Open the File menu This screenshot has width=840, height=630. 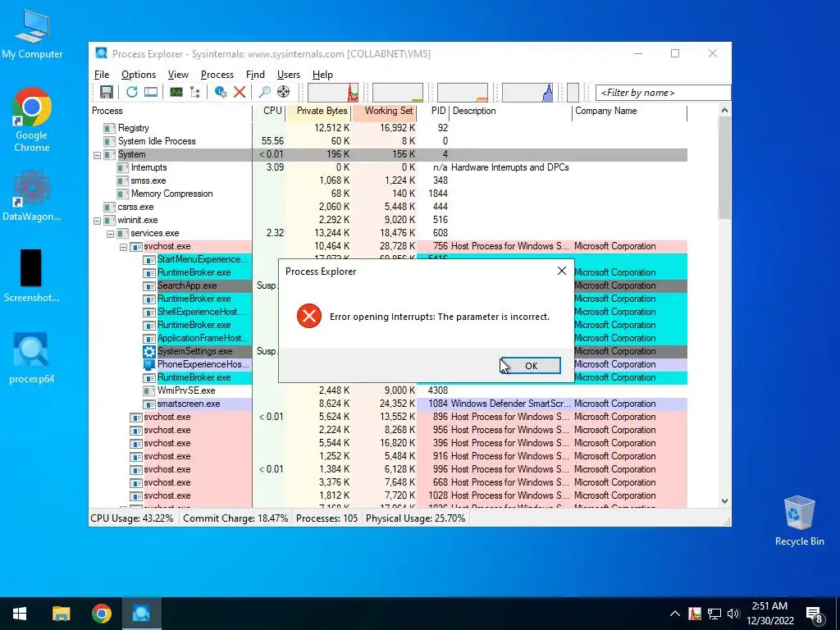tap(101, 75)
